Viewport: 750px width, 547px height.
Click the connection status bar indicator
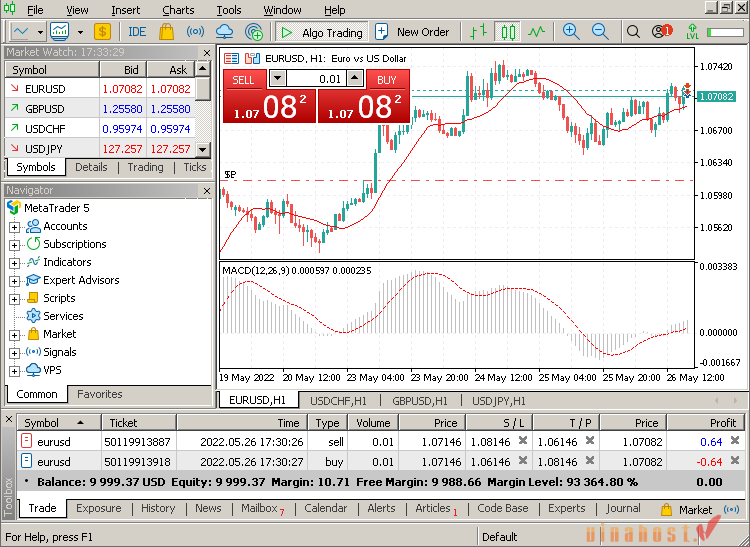point(724,32)
